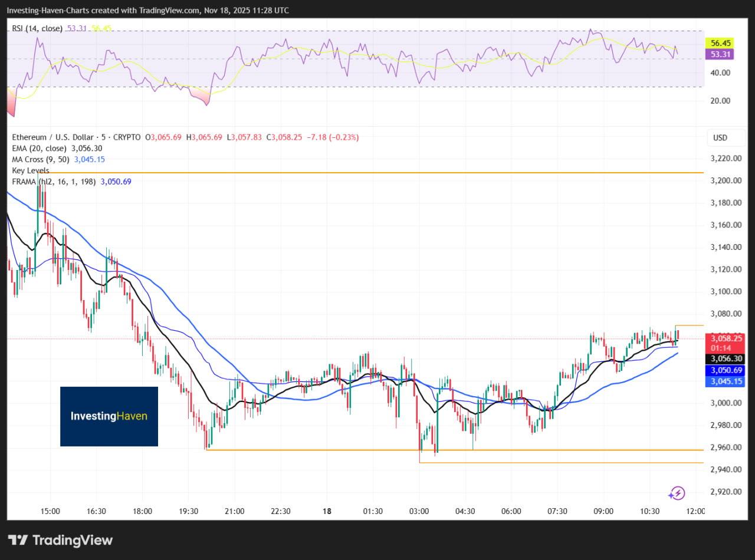Click the bold 18 date marker on time axis
The height and width of the screenshot is (560, 755).
327,511
